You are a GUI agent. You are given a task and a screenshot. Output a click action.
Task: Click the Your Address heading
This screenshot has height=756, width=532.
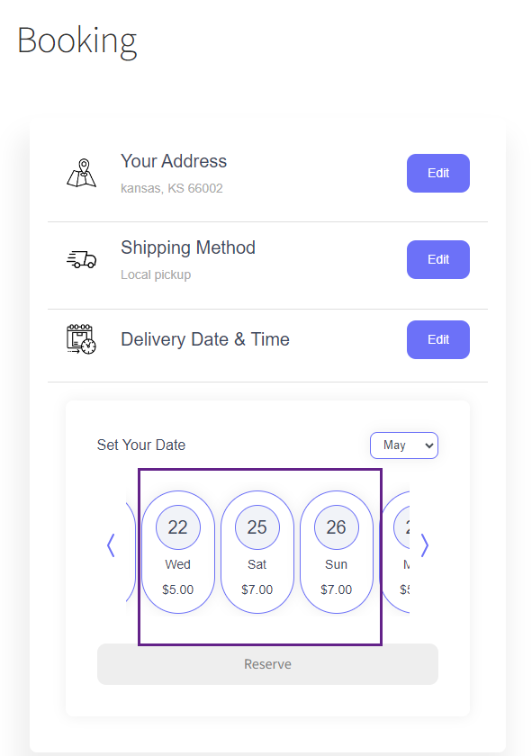coord(174,161)
